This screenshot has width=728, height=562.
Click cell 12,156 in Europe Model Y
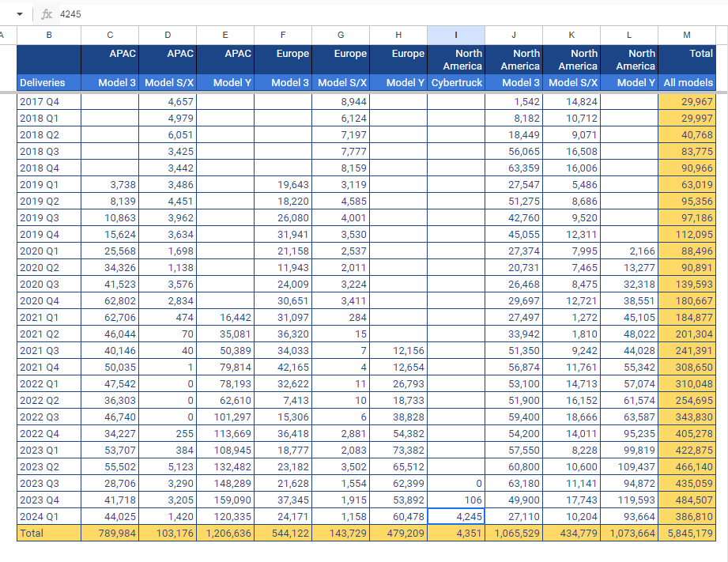pos(398,351)
